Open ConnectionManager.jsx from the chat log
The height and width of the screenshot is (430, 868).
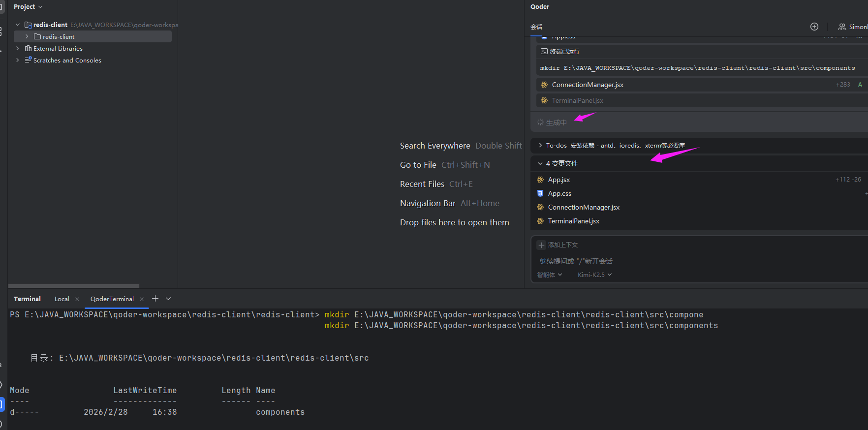click(588, 85)
